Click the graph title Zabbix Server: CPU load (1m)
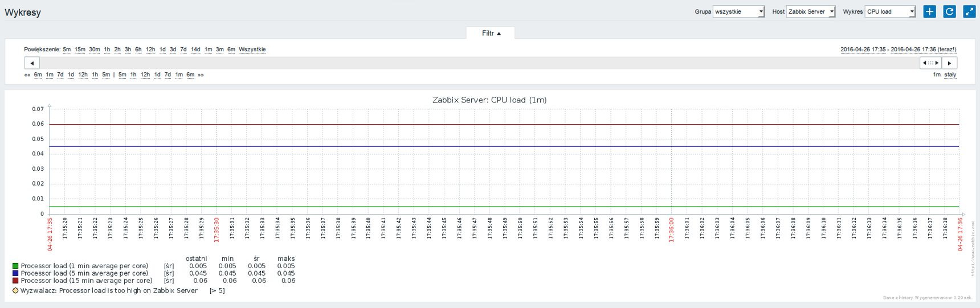This screenshot has width=980, height=308. pos(489,100)
